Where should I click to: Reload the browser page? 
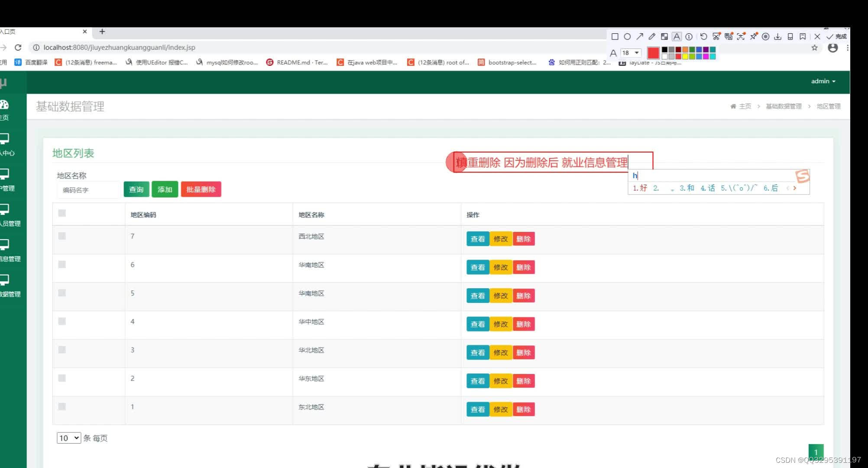[x=18, y=47]
